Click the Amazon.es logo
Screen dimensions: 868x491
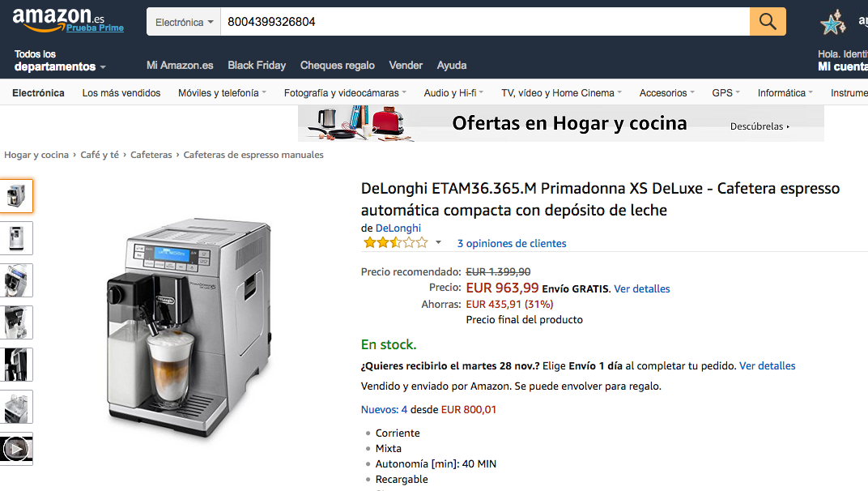(58, 17)
